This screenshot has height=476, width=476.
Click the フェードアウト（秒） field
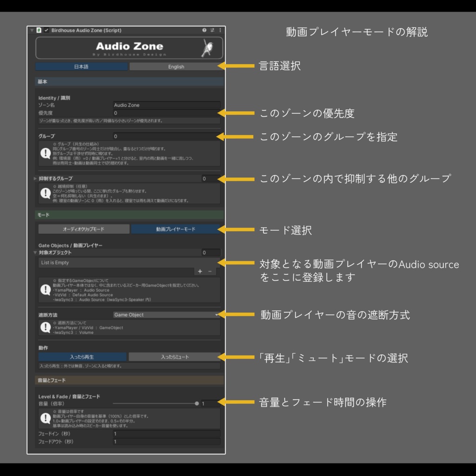point(166,442)
